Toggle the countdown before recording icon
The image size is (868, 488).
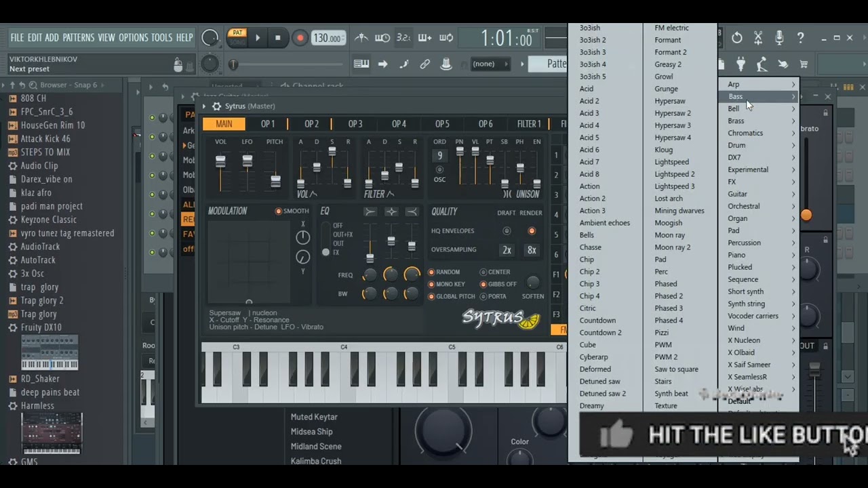[x=403, y=38]
